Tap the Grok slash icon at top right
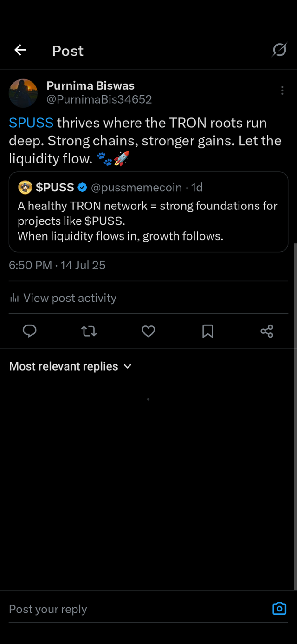The width and height of the screenshot is (297, 644). (x=279, y=50)
